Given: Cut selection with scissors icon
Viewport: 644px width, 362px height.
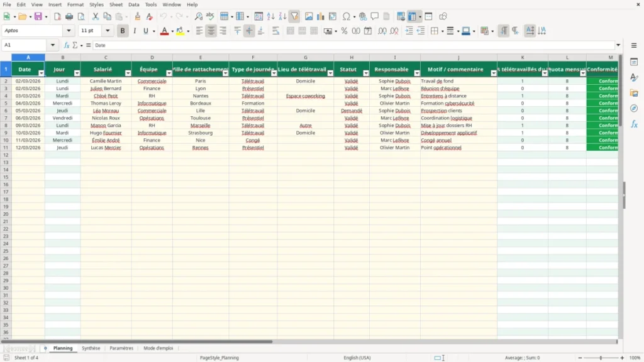Looking at the screenshot, I should pos(96,16).
